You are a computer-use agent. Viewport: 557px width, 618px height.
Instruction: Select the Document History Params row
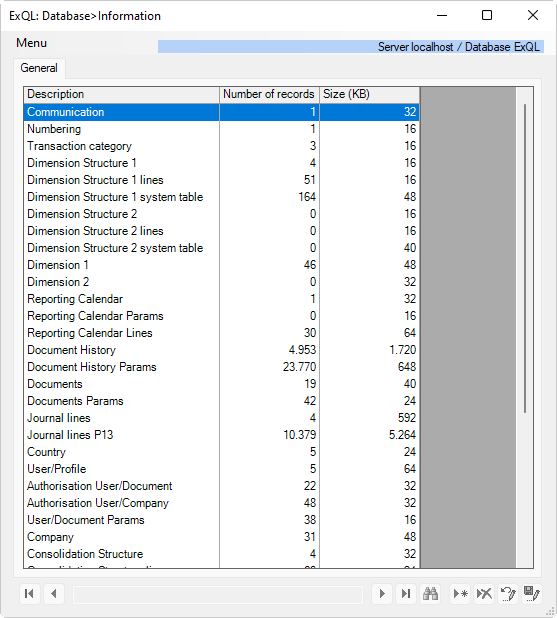tap(222, 367)
